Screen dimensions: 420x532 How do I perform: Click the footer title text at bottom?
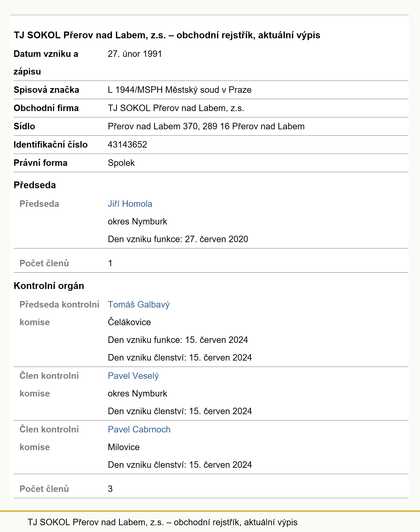[162, 522]
